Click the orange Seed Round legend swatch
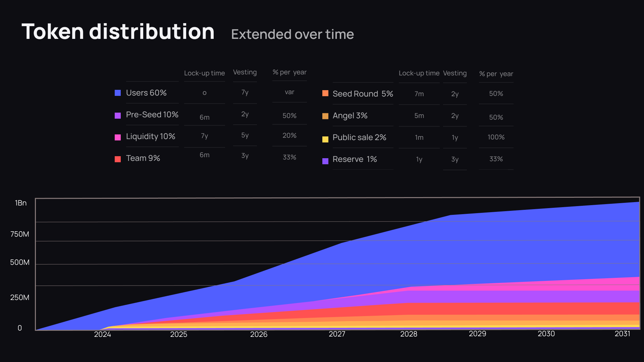The height and width of the screenshot is (362, 644). click(x=325, y=93)
